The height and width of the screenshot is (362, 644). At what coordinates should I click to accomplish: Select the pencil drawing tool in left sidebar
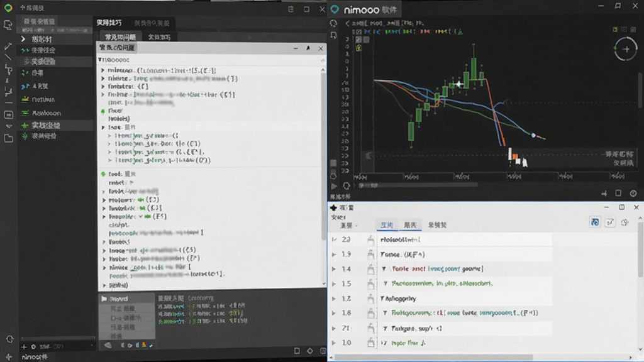[x=8, y=46]
